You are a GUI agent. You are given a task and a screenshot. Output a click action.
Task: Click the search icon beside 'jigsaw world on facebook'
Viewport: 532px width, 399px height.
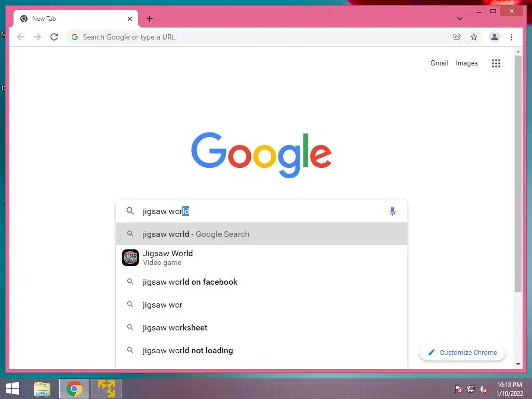pyautogui.click(x=130, y=282)
